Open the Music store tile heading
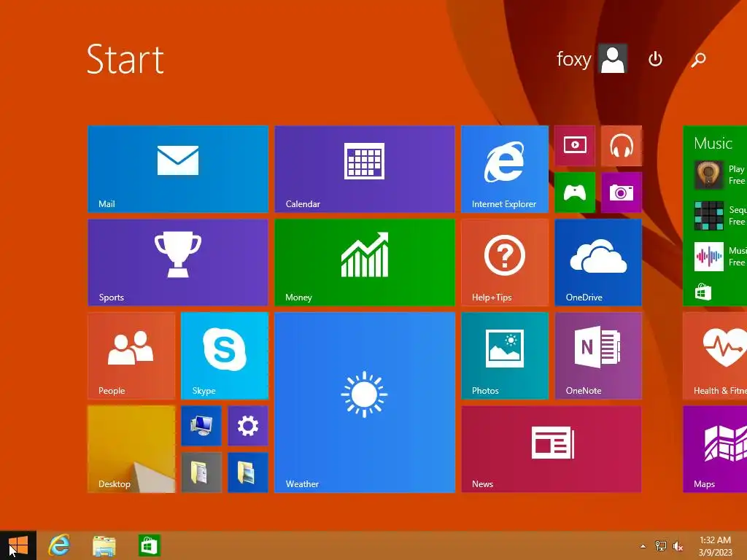This screenshot has width=747, height=560. (713, 144)
